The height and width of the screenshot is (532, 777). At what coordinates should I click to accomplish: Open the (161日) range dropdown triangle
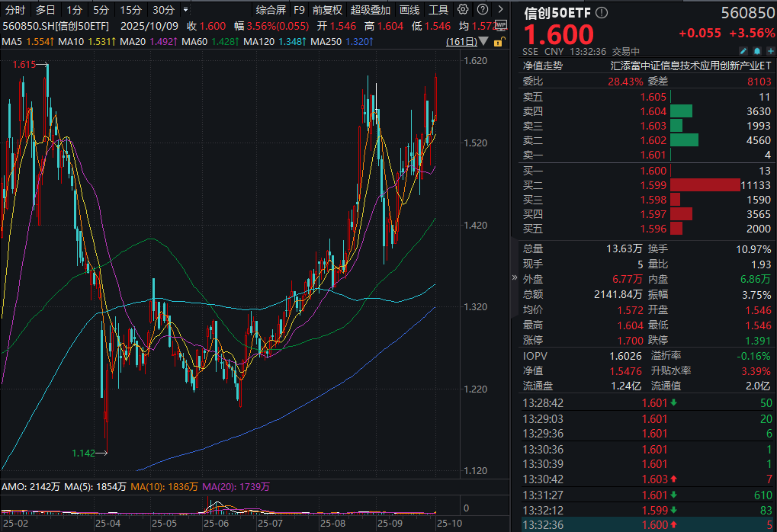(482, 40)
